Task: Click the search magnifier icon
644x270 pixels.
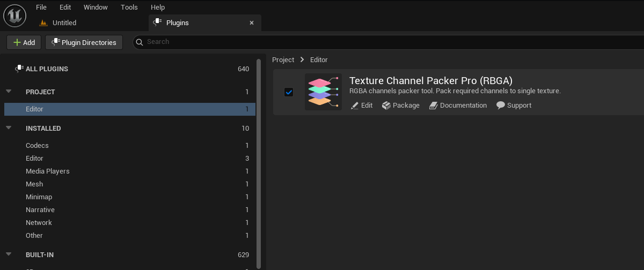Action: 140,42
